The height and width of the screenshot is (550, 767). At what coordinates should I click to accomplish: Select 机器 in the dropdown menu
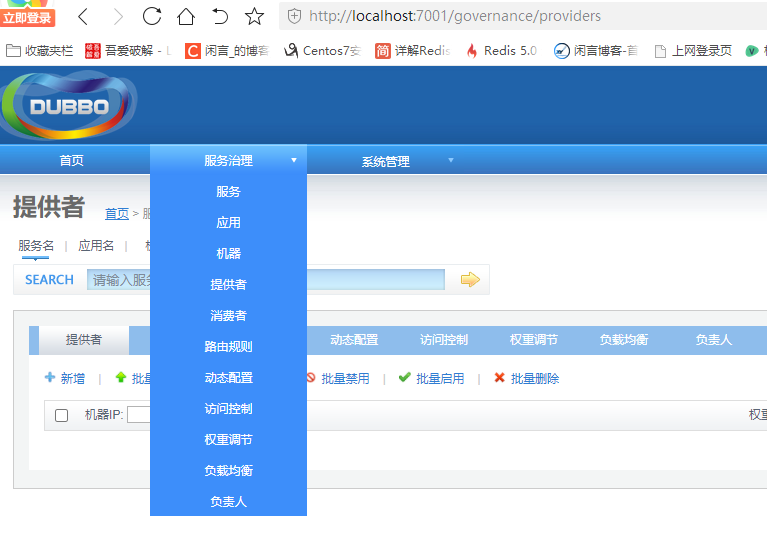click(x=228, y=253)
